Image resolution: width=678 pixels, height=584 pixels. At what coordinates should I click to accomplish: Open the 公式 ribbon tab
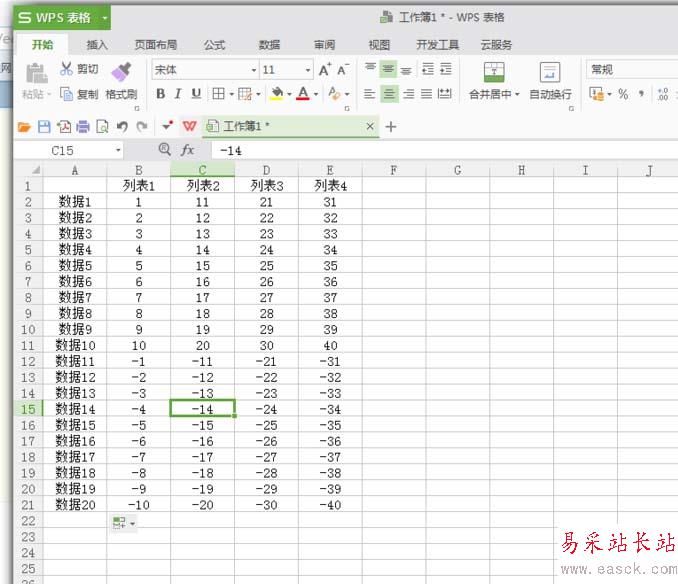click(x=215, y=45)
